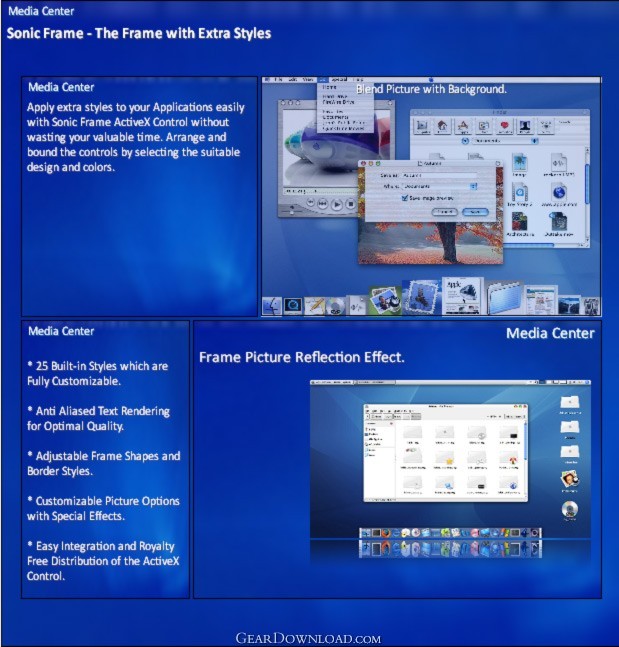619x647 pixels.
Task: Open the Help menu in menu bar
Action: click(x=359, y=79)
